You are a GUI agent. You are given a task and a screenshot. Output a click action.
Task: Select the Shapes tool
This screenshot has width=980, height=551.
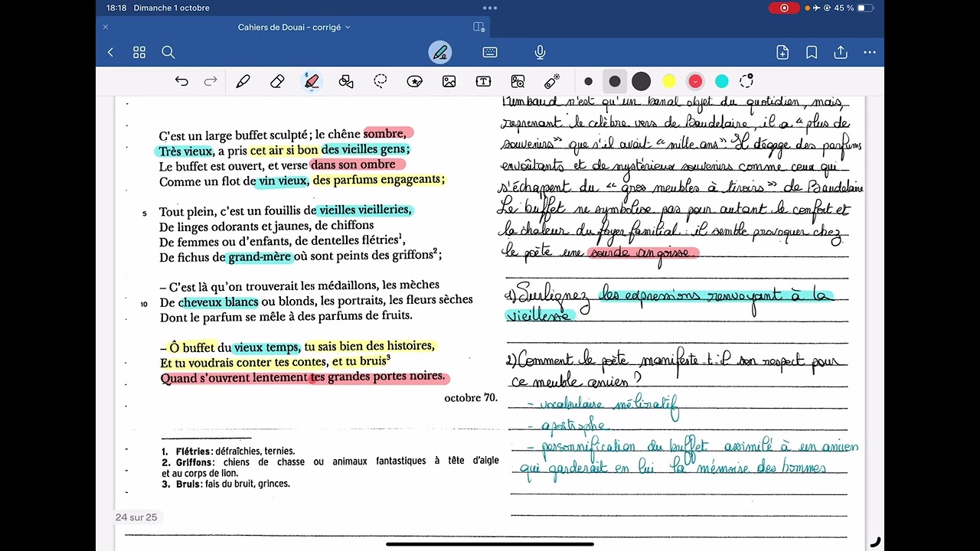[x=346, y=81]
